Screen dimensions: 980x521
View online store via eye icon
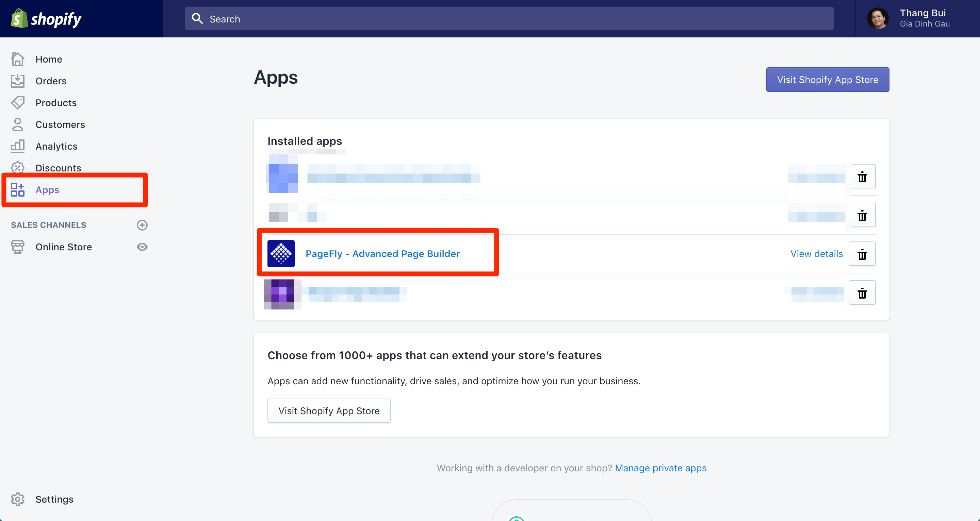(142, 247)
